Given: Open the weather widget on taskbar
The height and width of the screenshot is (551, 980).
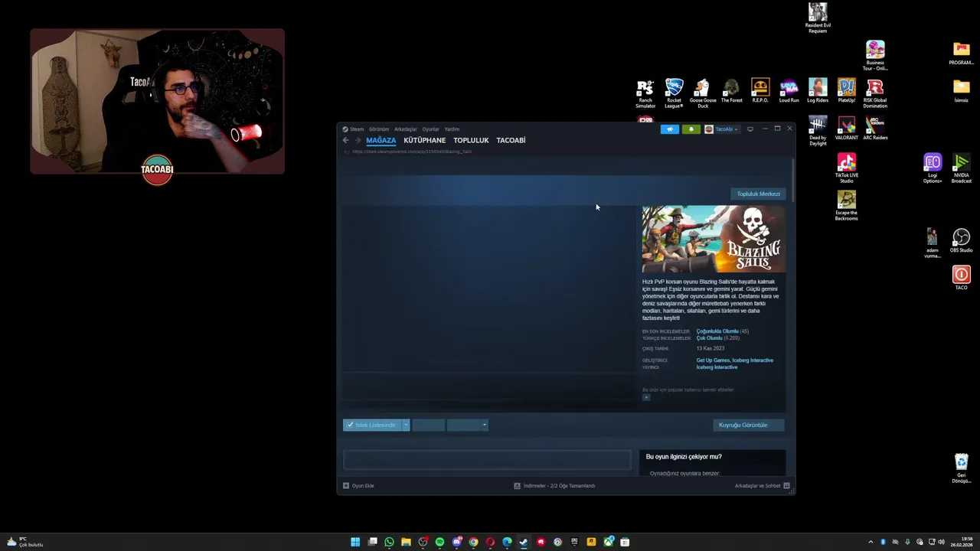Looking at the screenshot, I should click(24, 542).
